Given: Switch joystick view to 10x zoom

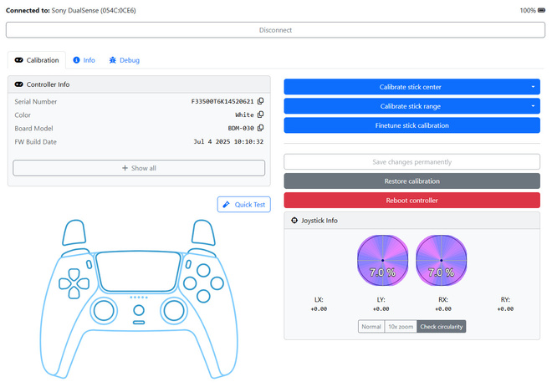Looking at the screenshot, I should pyautogui.click(x=401, y=327).
